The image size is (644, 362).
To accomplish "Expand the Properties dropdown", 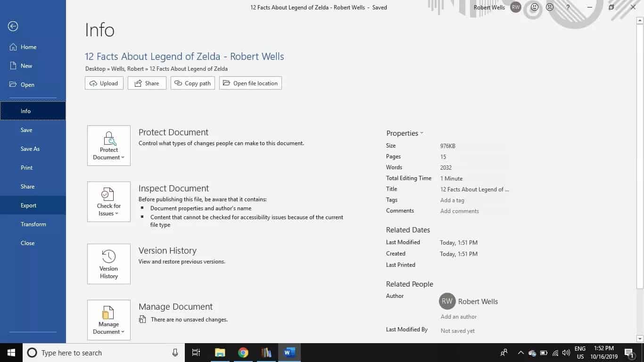I will 405,133.
